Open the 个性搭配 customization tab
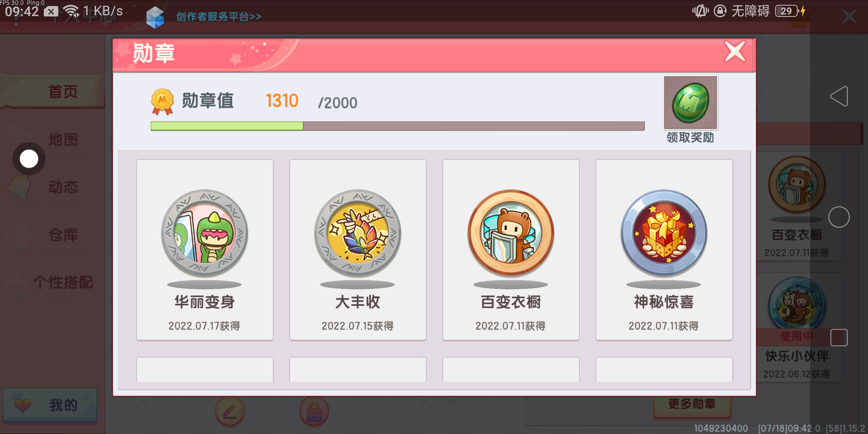Viewport: 868px width, 434px height. click(63, 282)
